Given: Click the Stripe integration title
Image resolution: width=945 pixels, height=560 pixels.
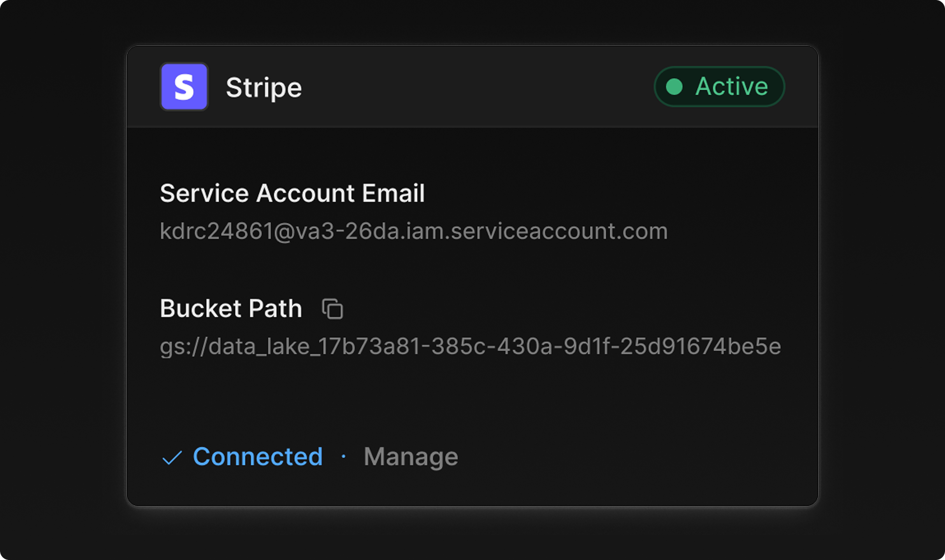Looking at the screenshot, I should pyautogui.click(x=263, y=87).
